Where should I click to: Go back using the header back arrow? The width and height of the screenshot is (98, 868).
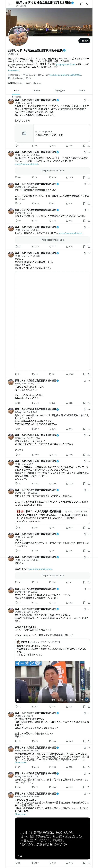pos(9,4)
